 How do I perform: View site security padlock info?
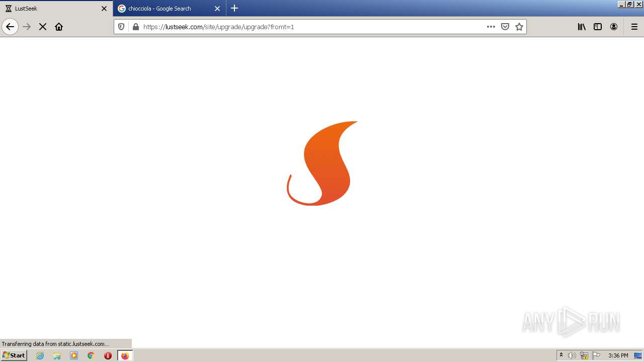135,27
